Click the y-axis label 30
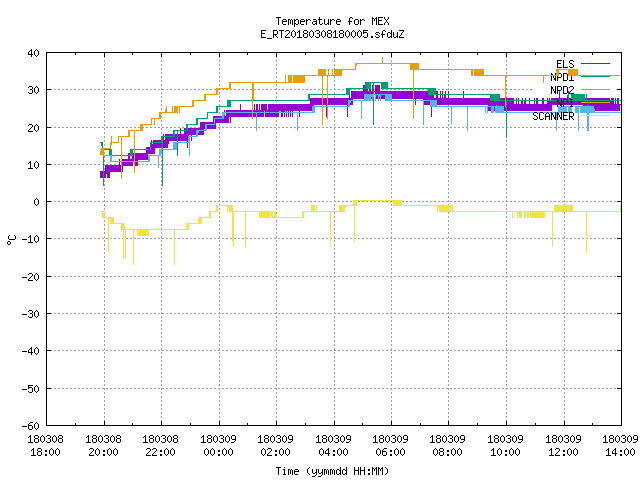This screenshot has width=640, height=480. [x=33, y=90]
